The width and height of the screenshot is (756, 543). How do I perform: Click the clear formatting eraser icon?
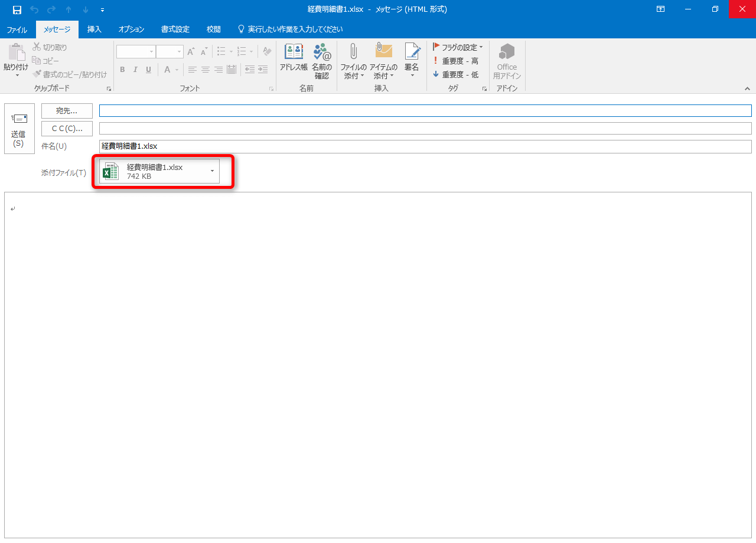pos(267,51)
